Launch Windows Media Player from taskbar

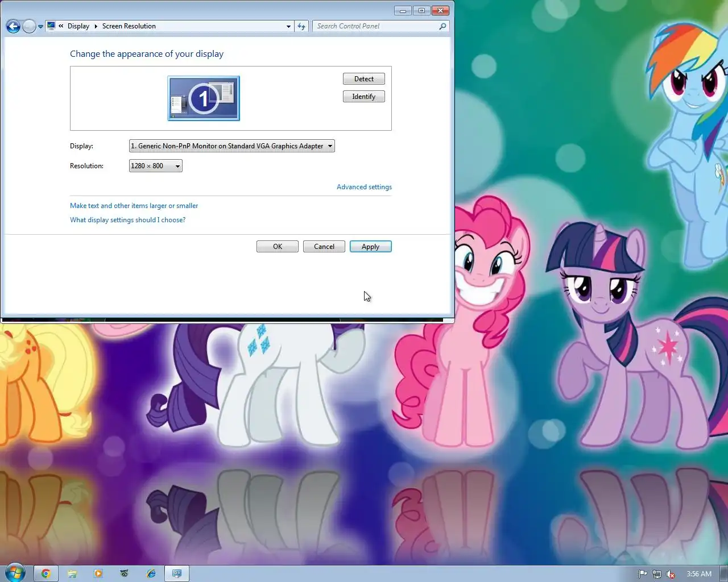click(98, 573)
